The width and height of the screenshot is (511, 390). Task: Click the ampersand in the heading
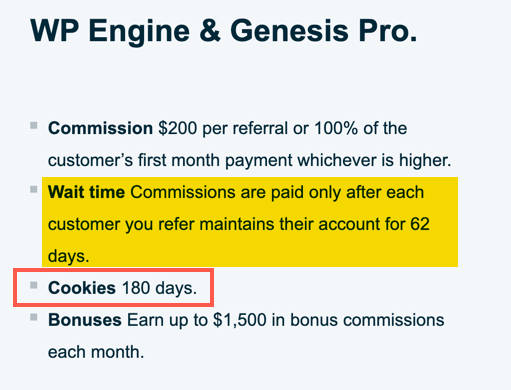[x=210, y=31]
